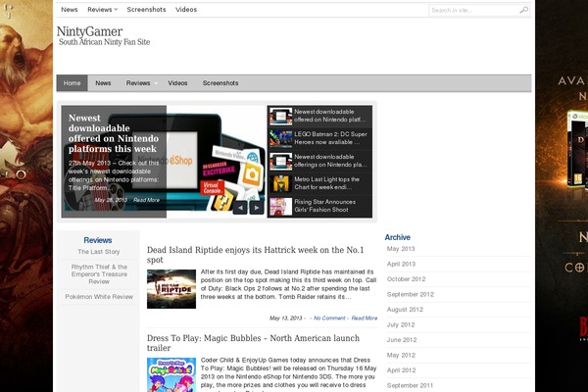Open the October 2012 archive
588x392 pixels.
click(406, 279)
